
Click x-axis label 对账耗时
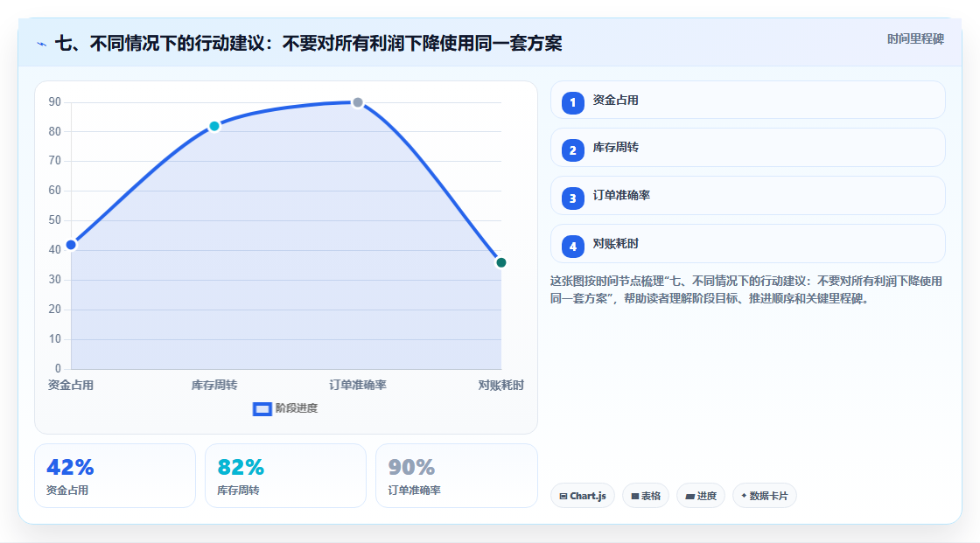(x=500, y=385)
